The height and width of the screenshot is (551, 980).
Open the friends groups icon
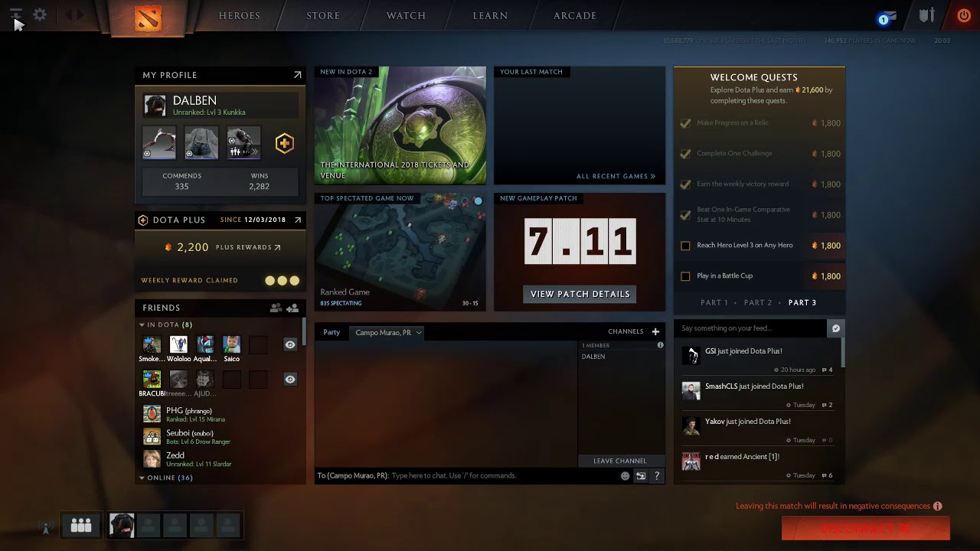click(276, 308)
